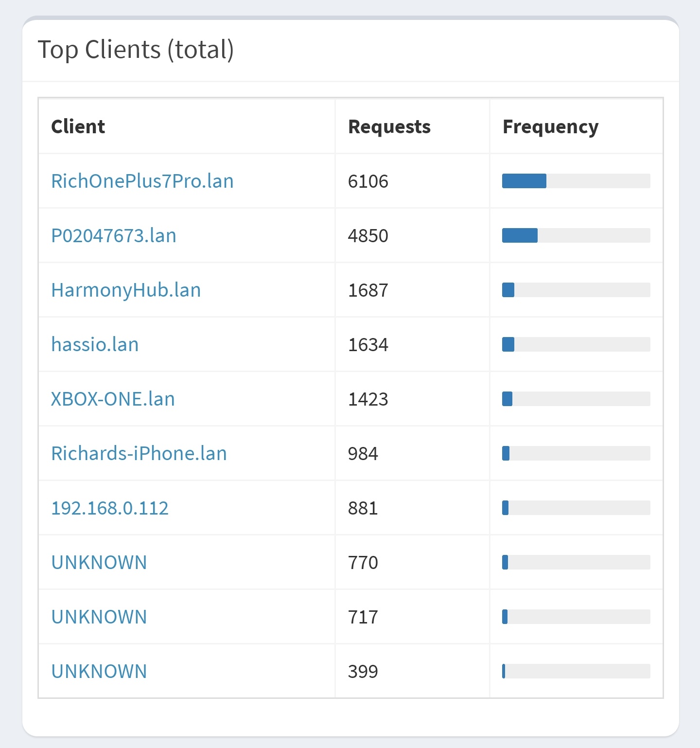Open the last UNKNOWN client entry
Image resolution: width=700 pixels, height=748 pixels.
[x=99, y=671]
